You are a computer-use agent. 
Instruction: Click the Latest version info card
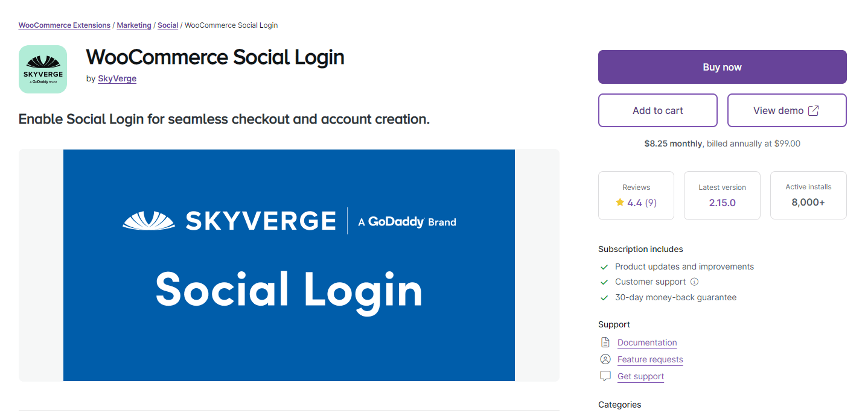[x=722, y=195]
